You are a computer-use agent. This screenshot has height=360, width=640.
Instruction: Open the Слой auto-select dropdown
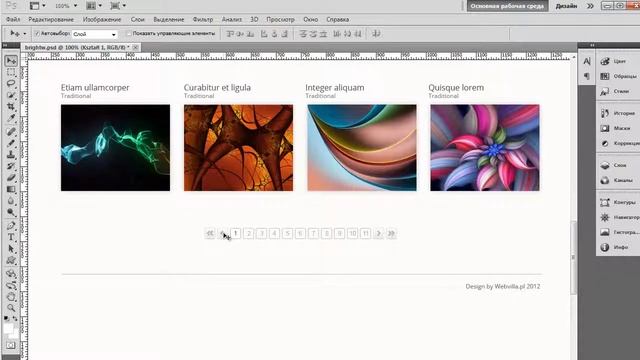[95, 34]
